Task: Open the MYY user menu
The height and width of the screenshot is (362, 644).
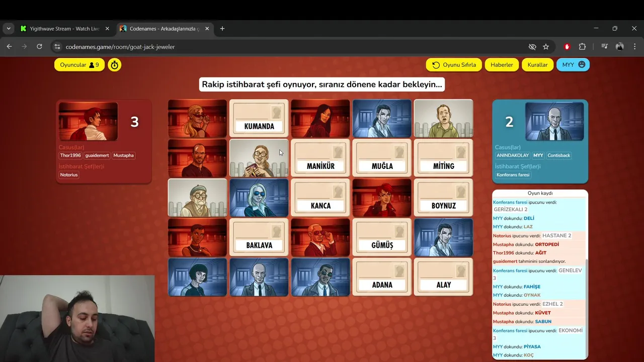Action: [x=573, y=65]
